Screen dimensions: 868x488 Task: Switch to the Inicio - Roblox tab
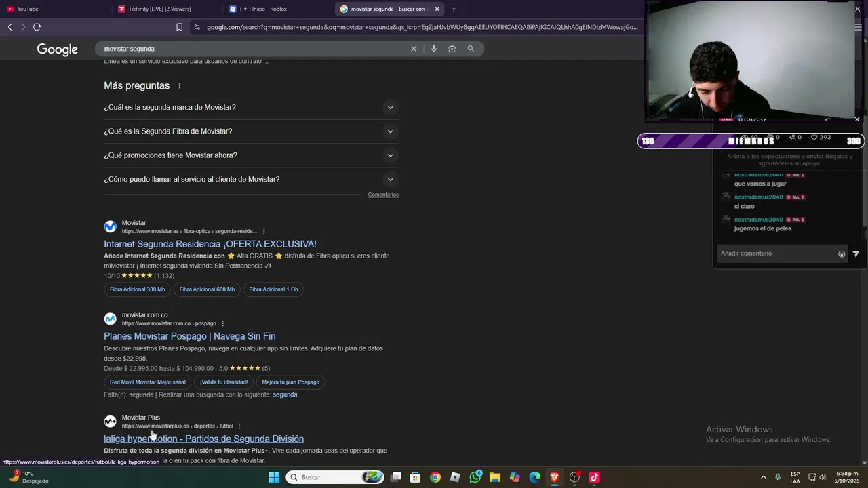[x=277, y=9]
